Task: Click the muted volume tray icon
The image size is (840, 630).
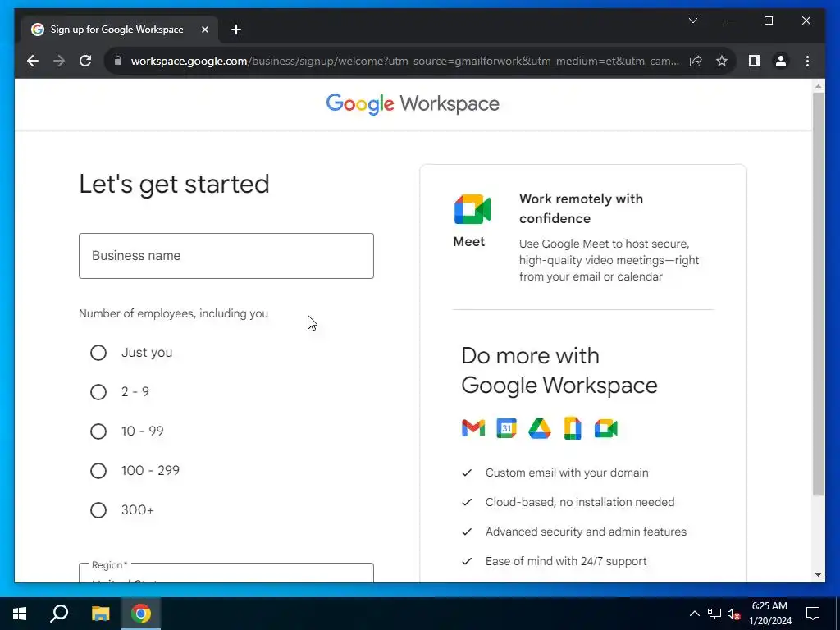Action: (734, 614)
